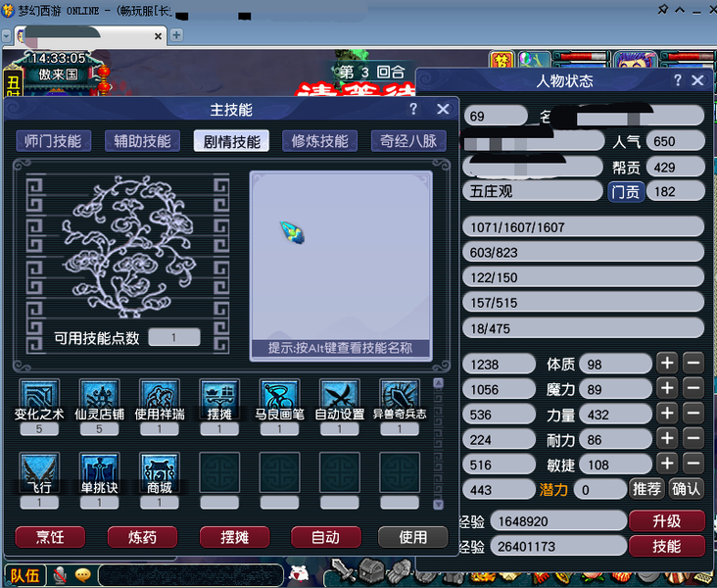The image size is (717, 588).
Task: Switch to the 辅助技能 tab
Action: tap(142, 141)
